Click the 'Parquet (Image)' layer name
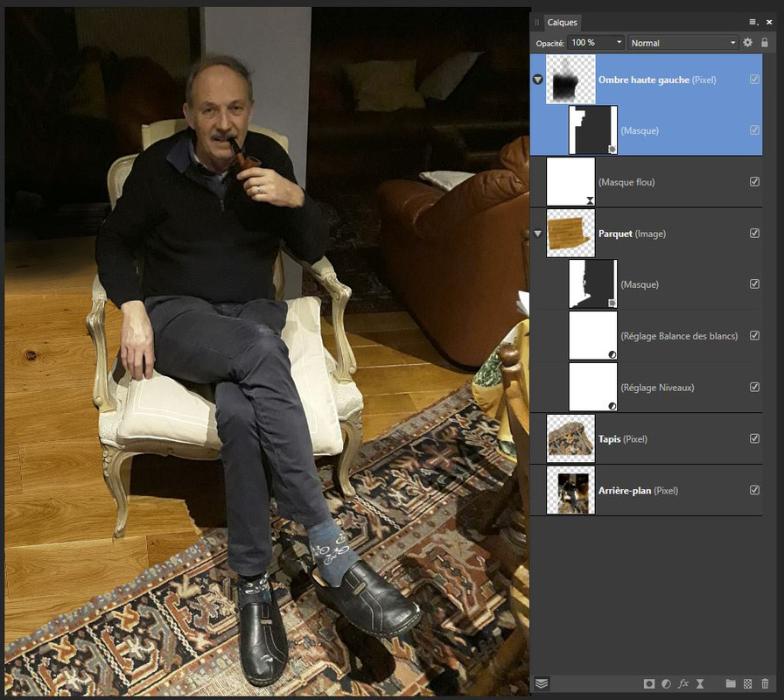Image resolution: width=784 pixels, height=700 pixels. click(632, 234)
